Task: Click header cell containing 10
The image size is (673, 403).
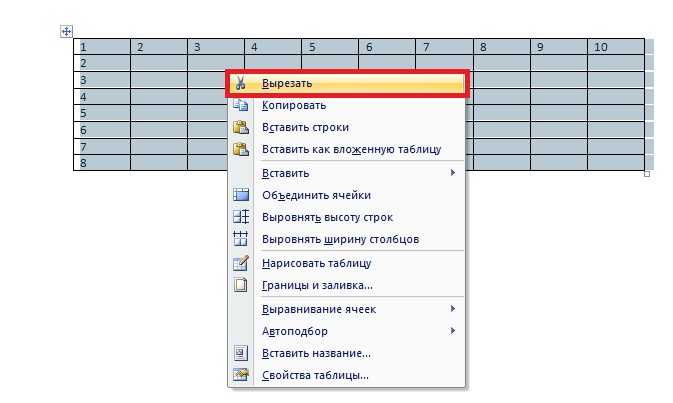Action: [x=616, y=47]
